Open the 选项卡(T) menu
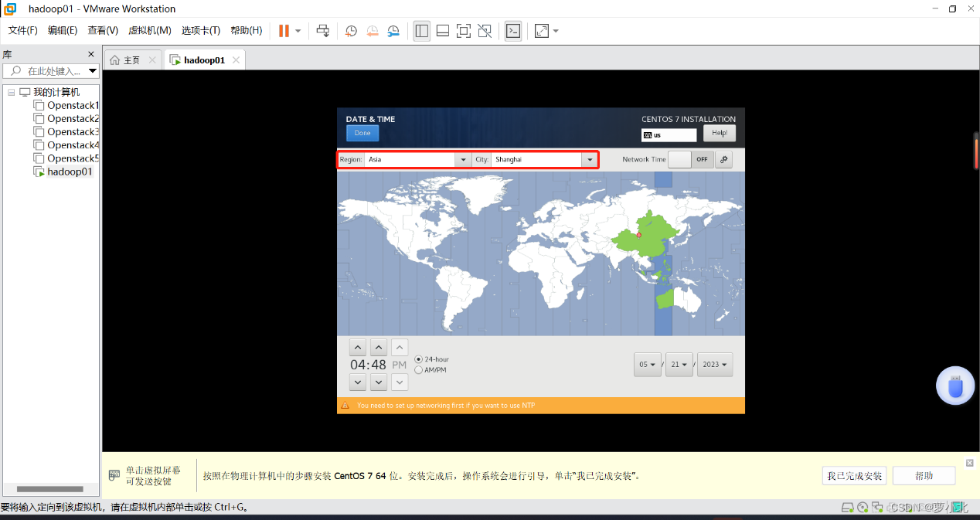980x520 pixels. 201,30
